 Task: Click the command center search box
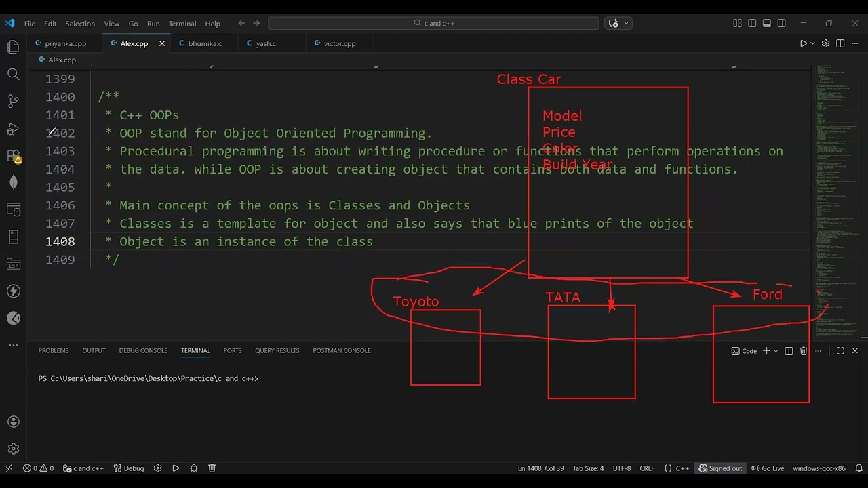click(x=433, y=23)
